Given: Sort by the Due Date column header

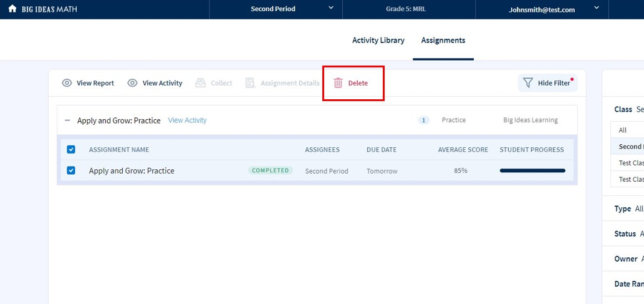Looking at the screenshot, I should (381, 150).
